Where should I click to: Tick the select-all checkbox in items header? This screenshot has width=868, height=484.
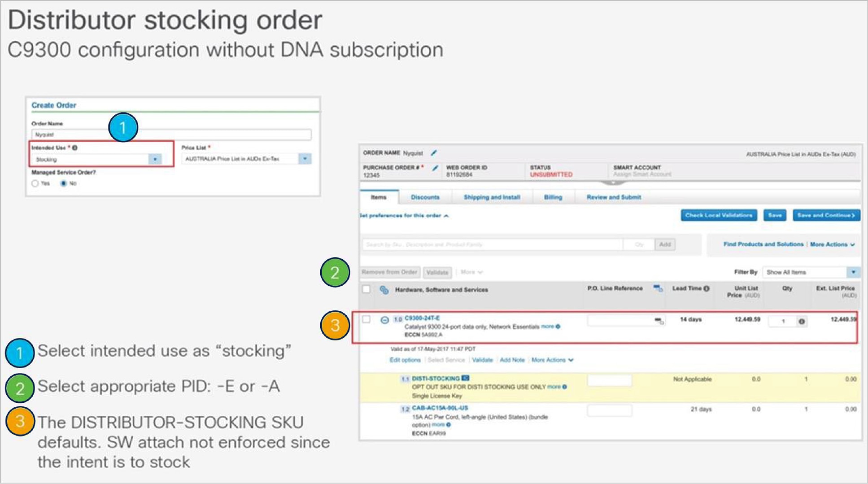(x=366, y=289)
